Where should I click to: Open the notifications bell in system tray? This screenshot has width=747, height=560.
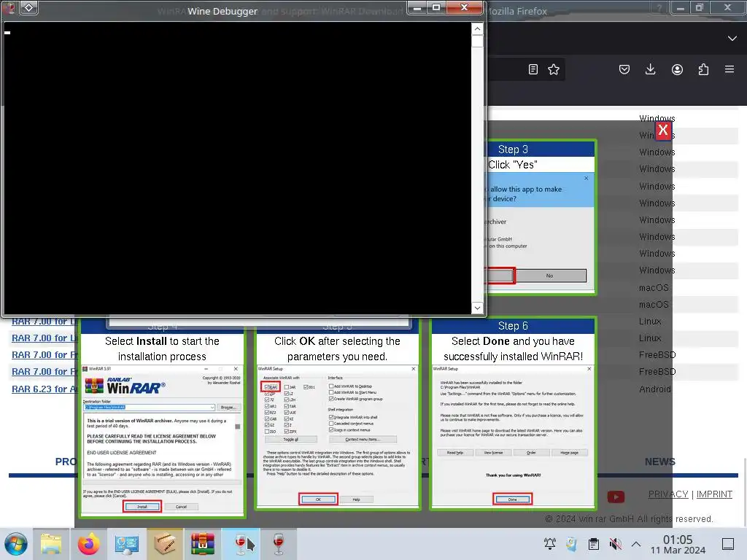tap(550, 544)
